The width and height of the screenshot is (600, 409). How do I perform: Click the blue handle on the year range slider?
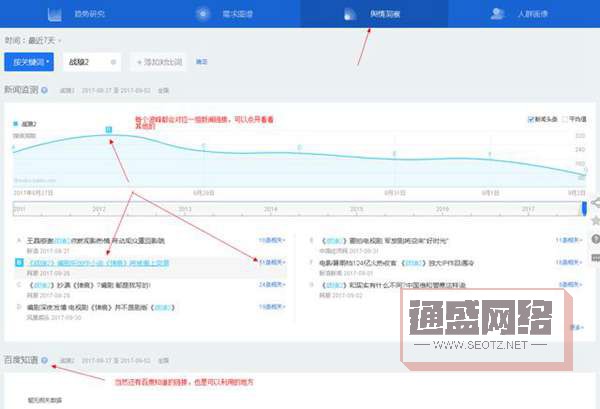tap(584, 209)
